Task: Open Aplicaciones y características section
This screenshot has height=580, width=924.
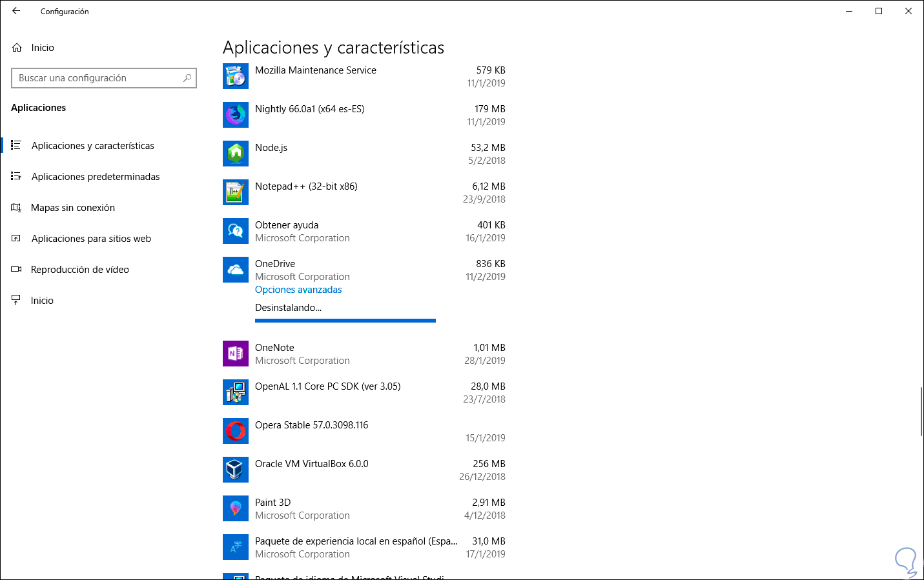Action: point(93,146)
